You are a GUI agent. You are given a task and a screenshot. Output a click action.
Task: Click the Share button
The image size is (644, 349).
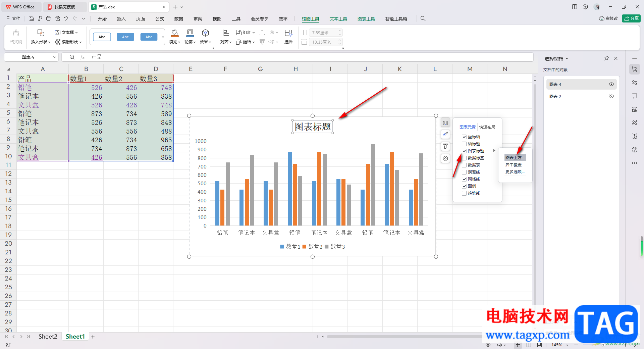(631, 18)
